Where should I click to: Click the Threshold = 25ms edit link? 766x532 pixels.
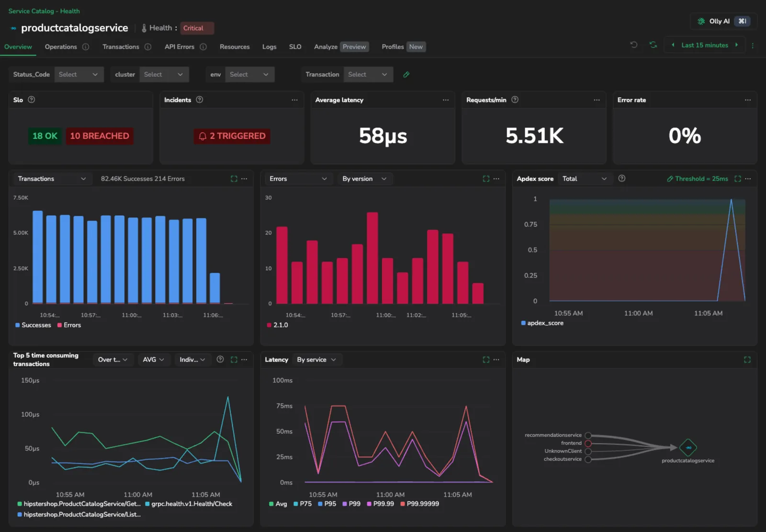pyautogui.click(x=698, y=179)
